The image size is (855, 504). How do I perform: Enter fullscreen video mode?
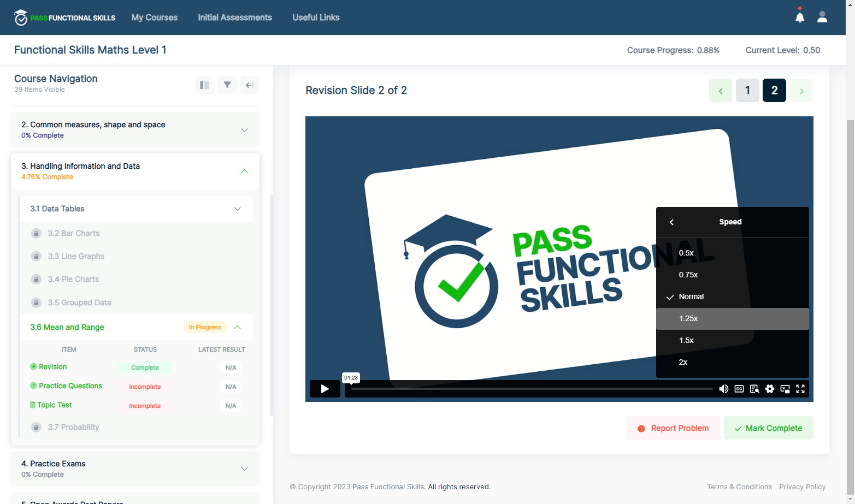(800, 389)
